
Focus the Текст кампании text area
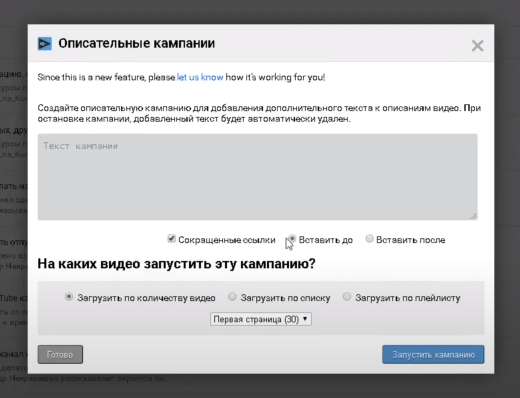coord(257,177)
